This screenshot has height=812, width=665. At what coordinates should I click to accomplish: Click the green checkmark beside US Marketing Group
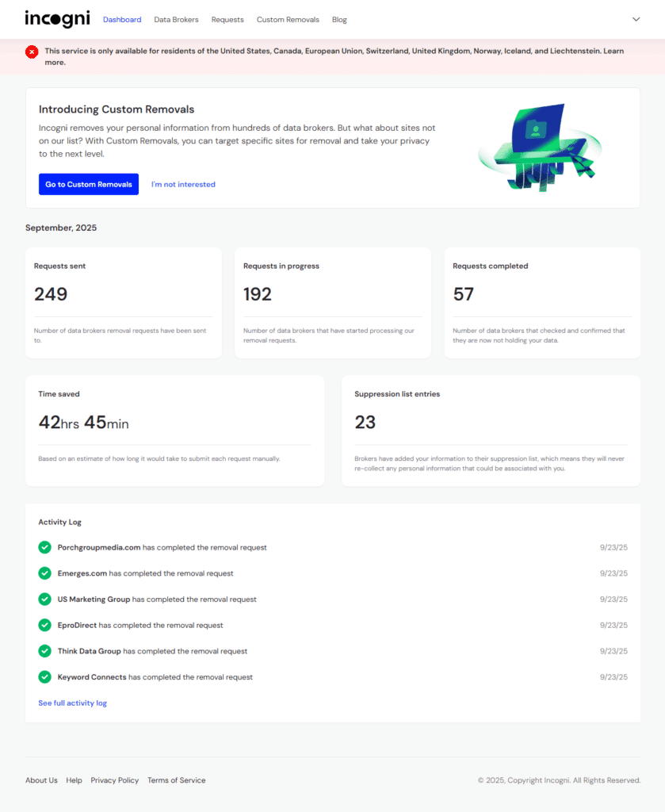click(x=44, y=599)
